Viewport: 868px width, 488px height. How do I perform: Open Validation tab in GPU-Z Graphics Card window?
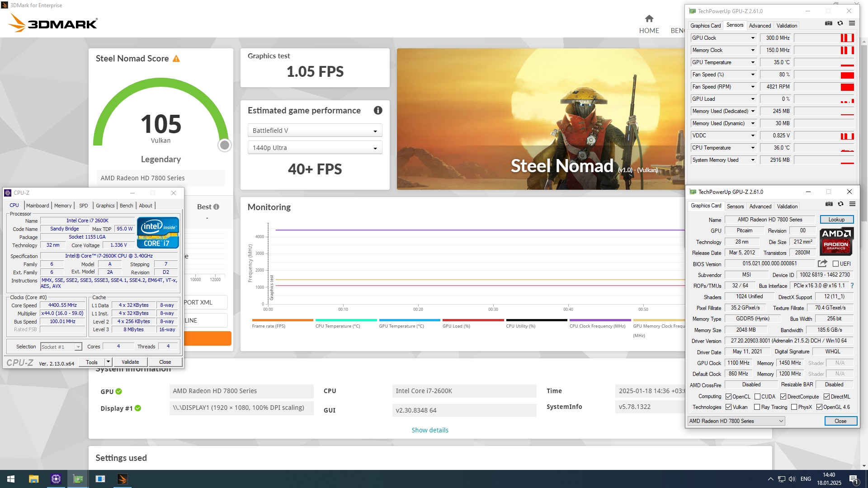point(787,206)
